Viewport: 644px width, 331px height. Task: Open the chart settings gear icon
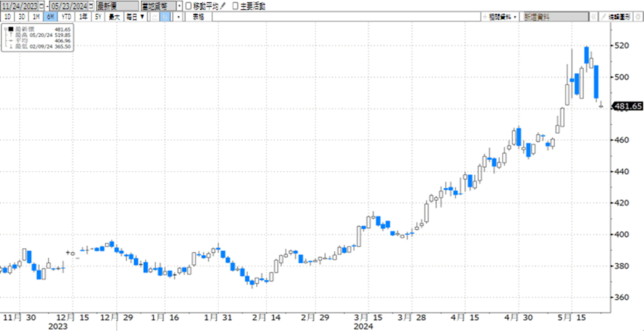click(638, 17)
